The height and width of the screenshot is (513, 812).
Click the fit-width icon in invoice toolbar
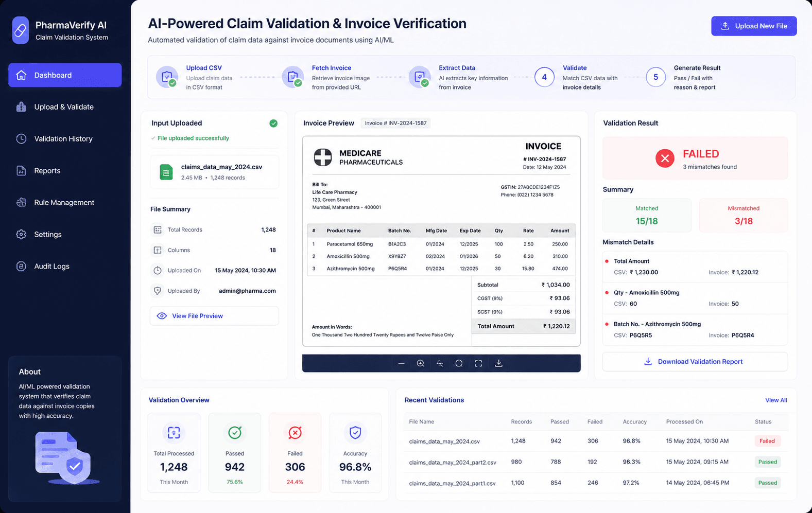pyautogui.click(x=440, y=363)
